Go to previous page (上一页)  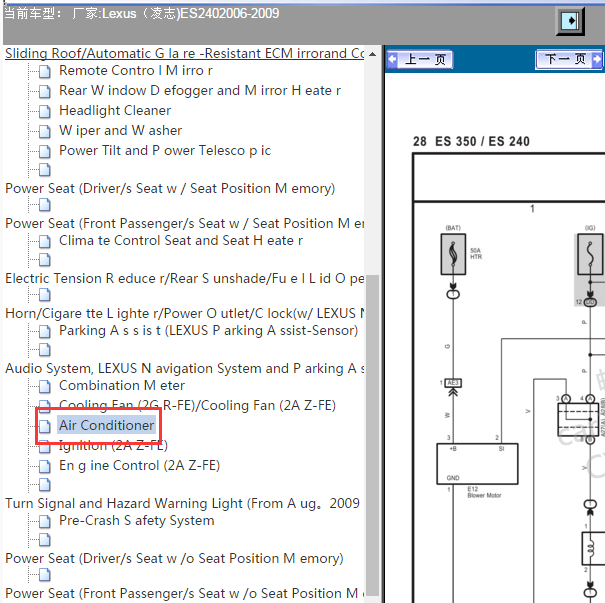point(419,60)
